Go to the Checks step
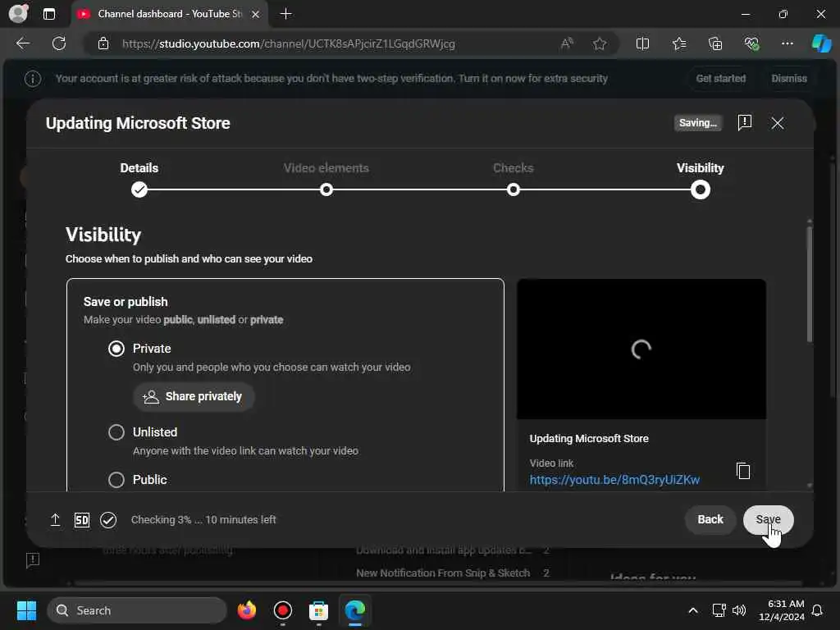 pos(514,168)
